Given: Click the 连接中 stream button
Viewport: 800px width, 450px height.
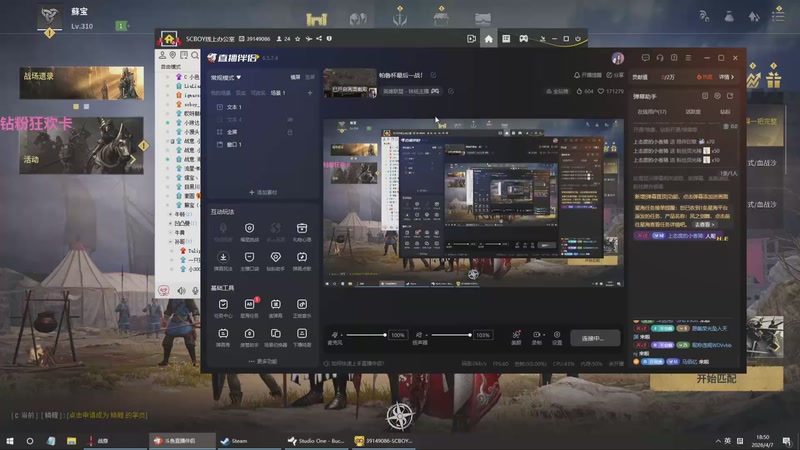Looking at the screenshot, I should (x=594, y=338).
